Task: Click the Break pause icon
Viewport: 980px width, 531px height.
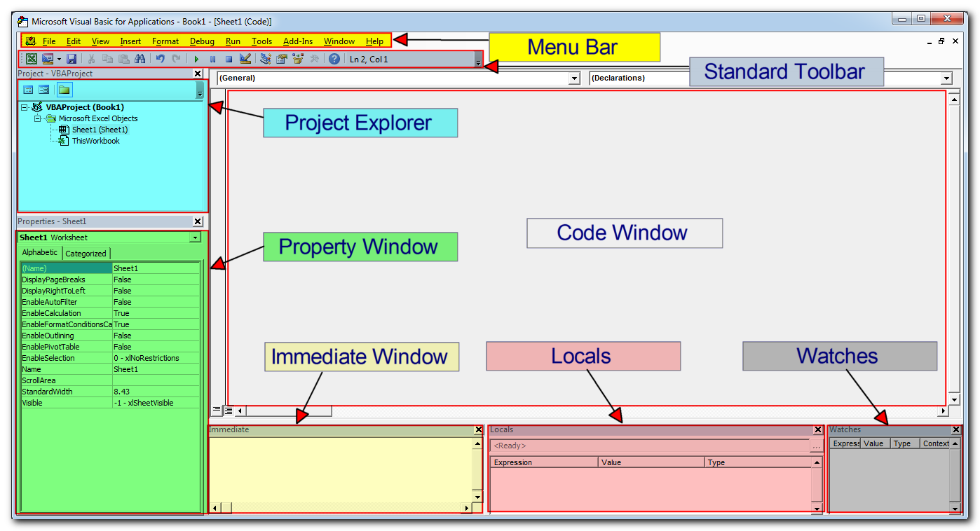Action: [x=212, y=60]
